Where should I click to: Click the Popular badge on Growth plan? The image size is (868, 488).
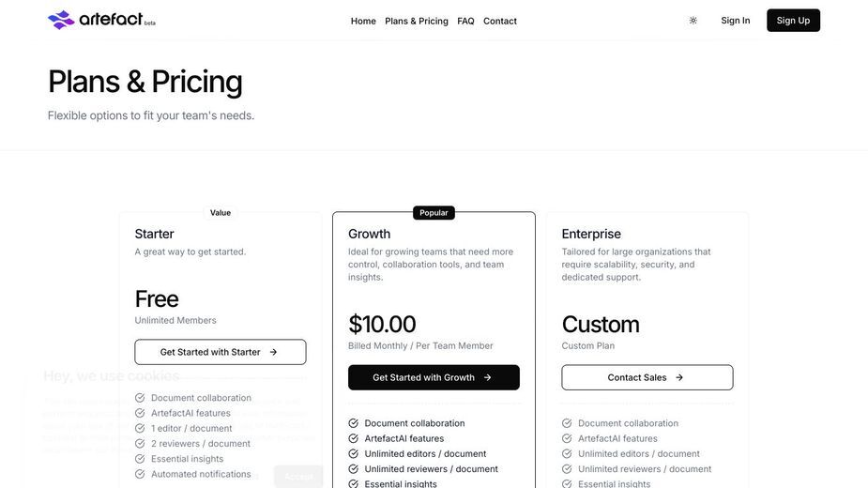pyautogui.click(x=434, y=213)
